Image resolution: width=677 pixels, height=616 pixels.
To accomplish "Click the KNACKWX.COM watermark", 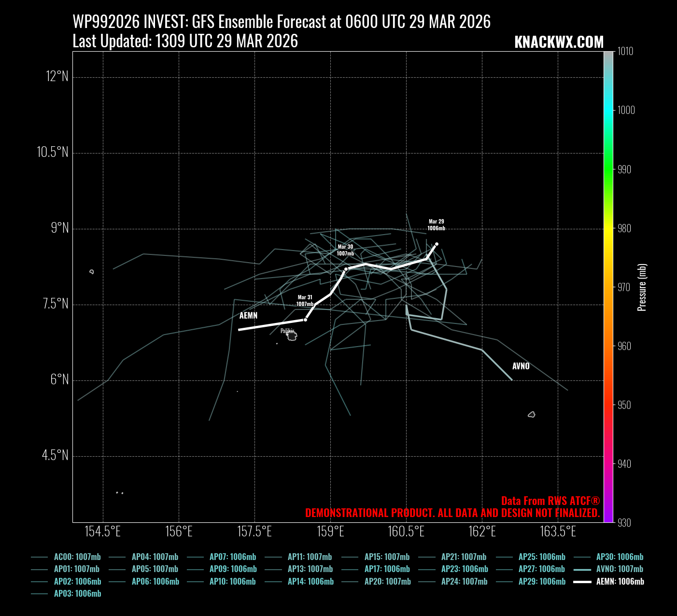I will (x=559, y=42).
